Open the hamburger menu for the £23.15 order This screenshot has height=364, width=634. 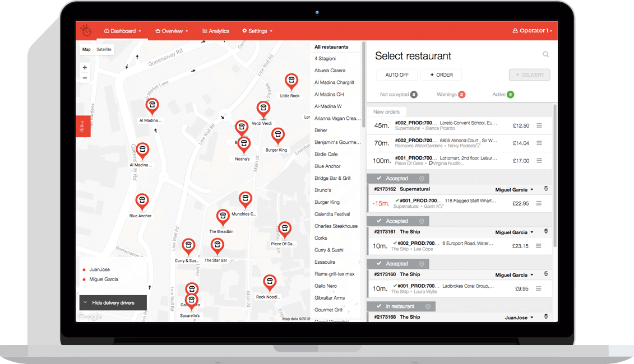(538, 246)
